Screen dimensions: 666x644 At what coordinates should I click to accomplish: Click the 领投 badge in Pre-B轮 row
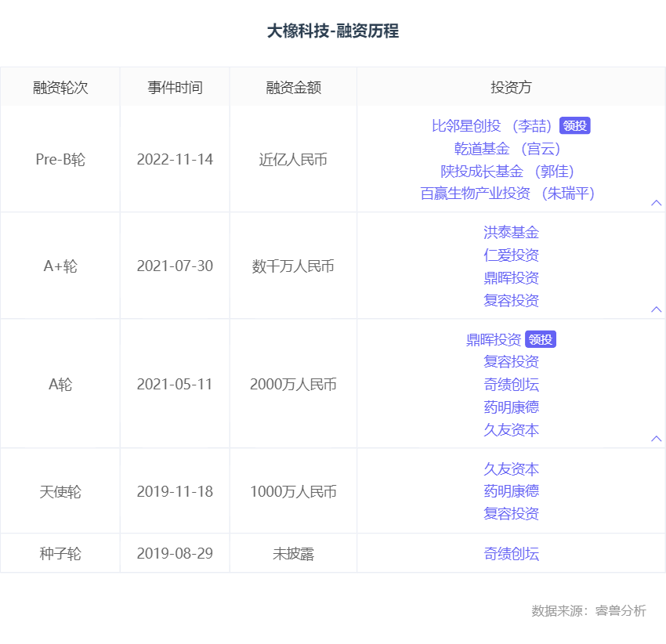575,126
